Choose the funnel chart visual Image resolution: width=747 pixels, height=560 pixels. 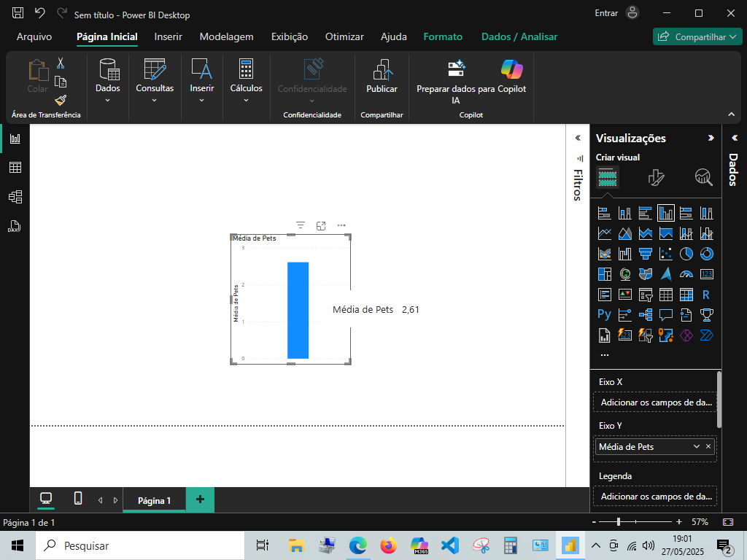(646, 254)
